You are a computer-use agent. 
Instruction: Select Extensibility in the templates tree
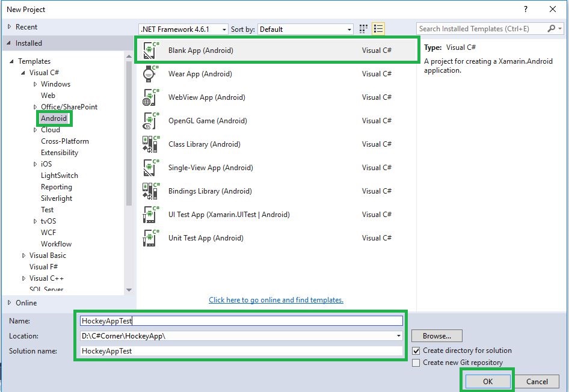(60, 153)
